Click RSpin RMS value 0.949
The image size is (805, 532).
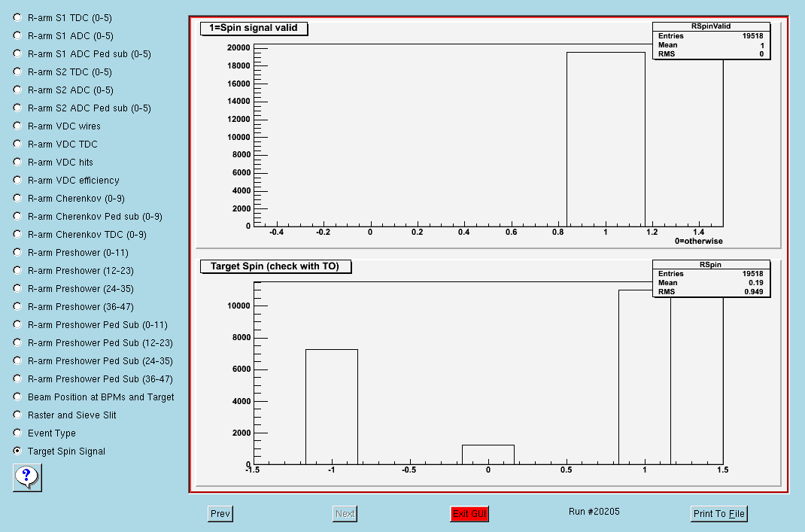click(754, 292)
